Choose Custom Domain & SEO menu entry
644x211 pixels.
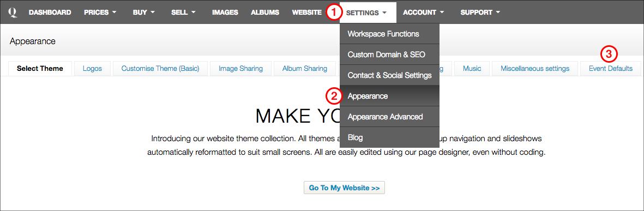pos(389,55)
